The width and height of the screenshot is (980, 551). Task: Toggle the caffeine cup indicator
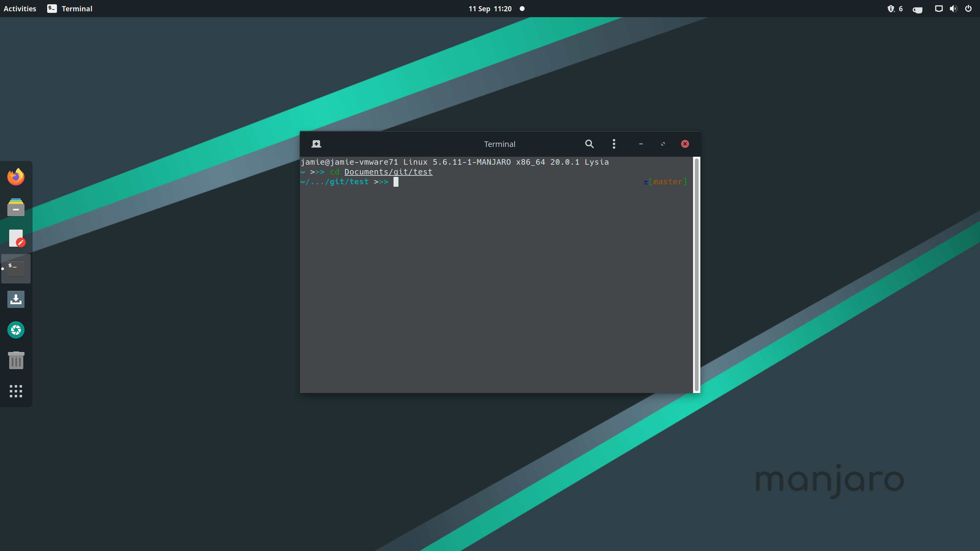tap(917, 9)
